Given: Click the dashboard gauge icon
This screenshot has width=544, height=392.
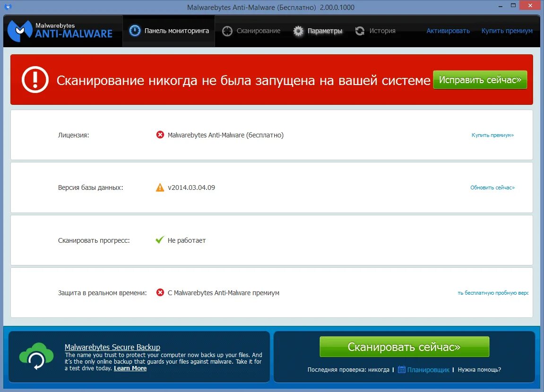Looking at the screenshot, I should (x=135, y=31).
